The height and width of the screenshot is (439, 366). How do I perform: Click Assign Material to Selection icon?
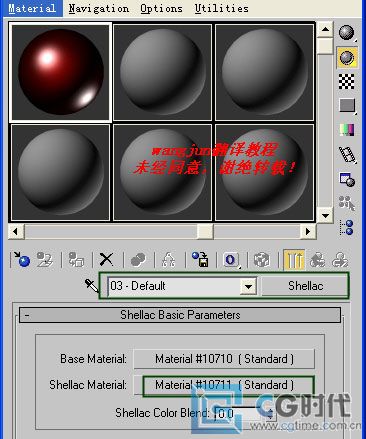[76, 260]
